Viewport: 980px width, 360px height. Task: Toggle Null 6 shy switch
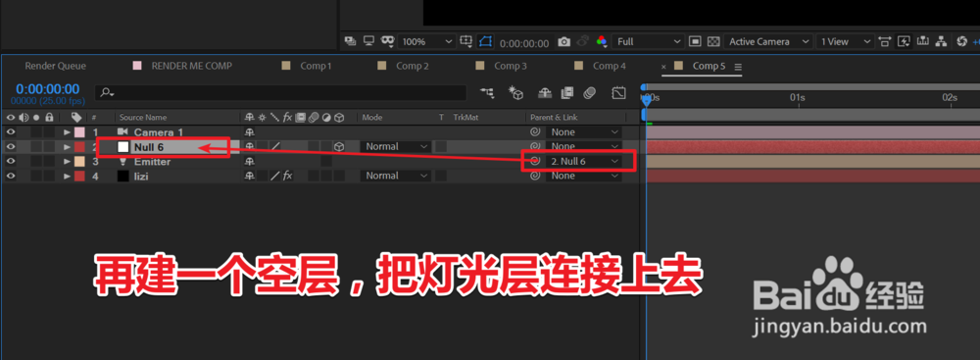[250, 146]
